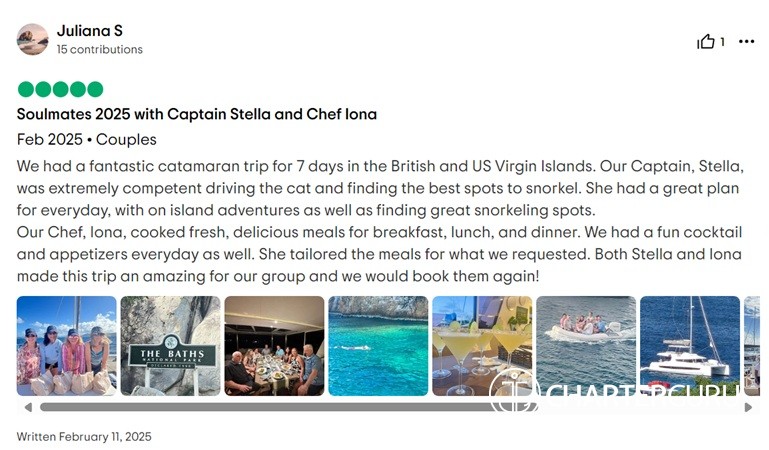Open the three-dot more options menu
The height and width of the screenshot is (450, 769).
click(x=746, y=41)
